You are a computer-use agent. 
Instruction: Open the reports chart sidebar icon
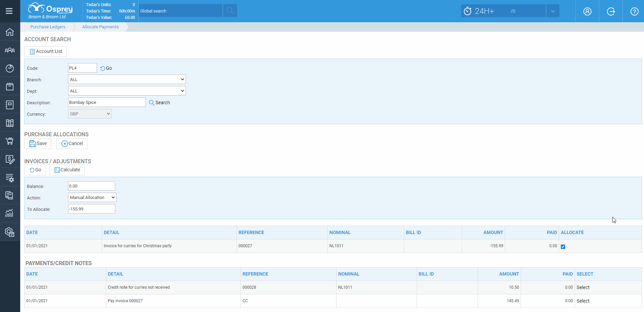(x=10, y=213)
